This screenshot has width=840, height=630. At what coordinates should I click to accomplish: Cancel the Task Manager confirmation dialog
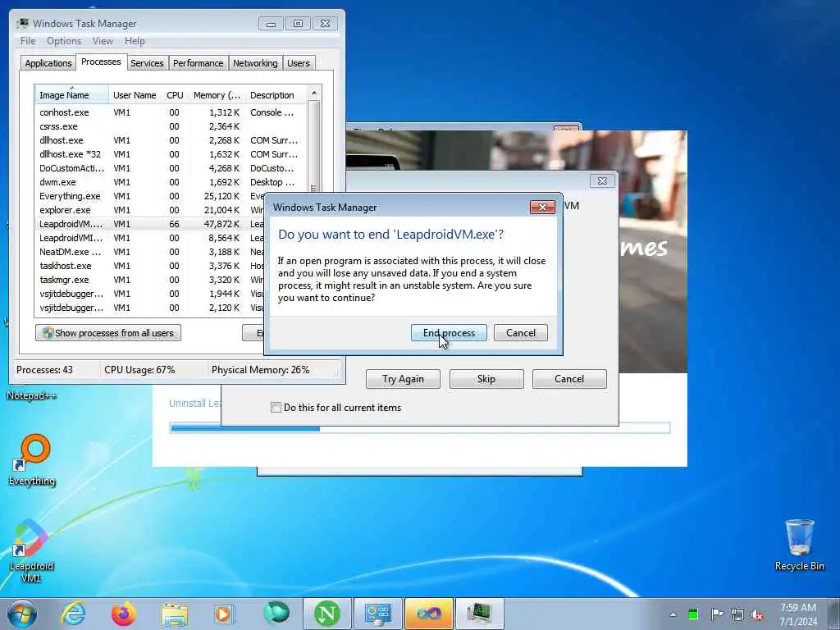tap(520, 333)
